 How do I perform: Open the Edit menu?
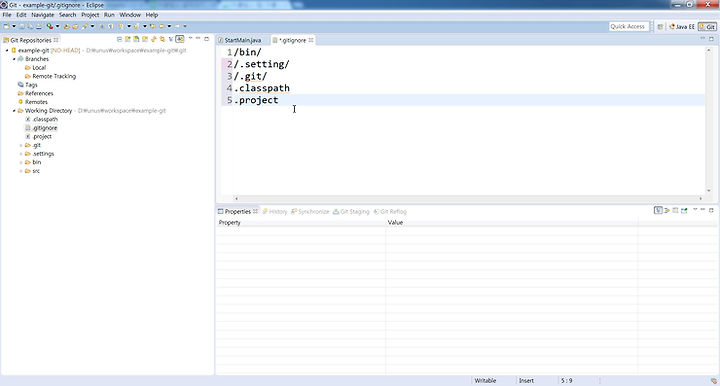[21, 15]
